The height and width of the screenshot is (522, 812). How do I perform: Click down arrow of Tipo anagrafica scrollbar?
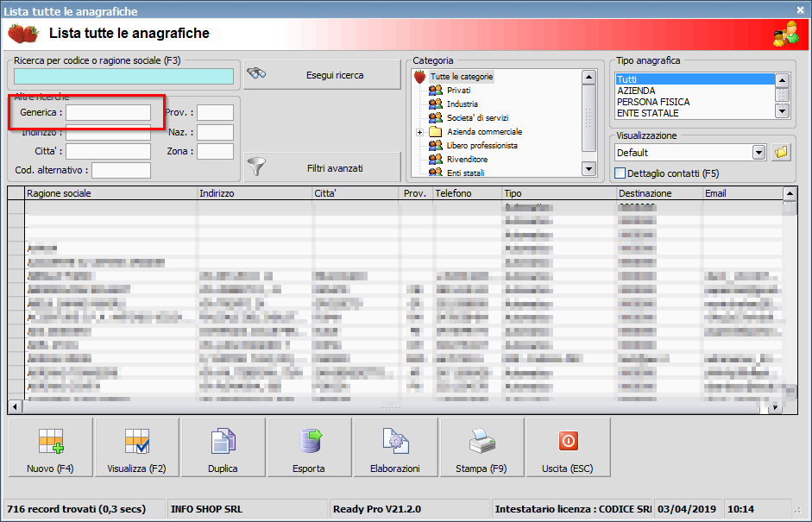point(782,110)
